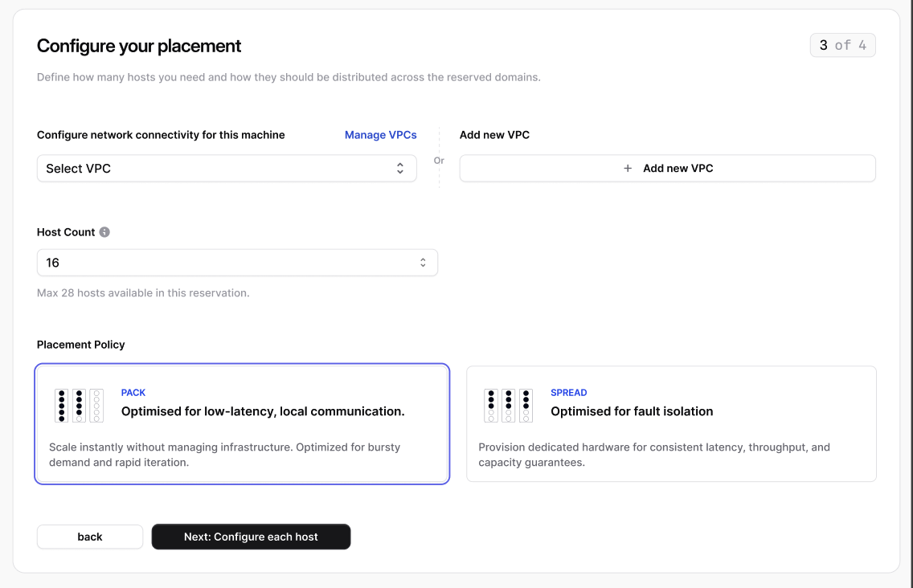Viewport: 913px width, 588px height.
Task: Click Next: Configure each host
Action: (x=251, y=537)
